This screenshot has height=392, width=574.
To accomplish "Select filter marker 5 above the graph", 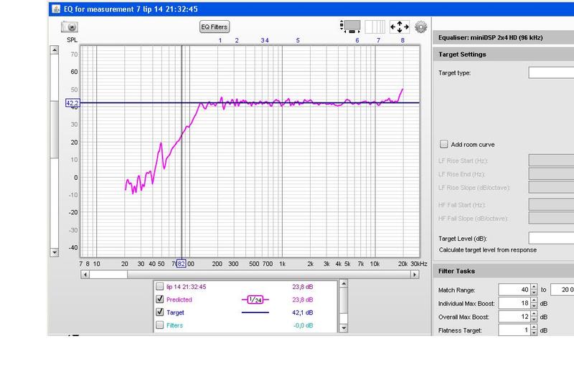I will pos(298,40).
